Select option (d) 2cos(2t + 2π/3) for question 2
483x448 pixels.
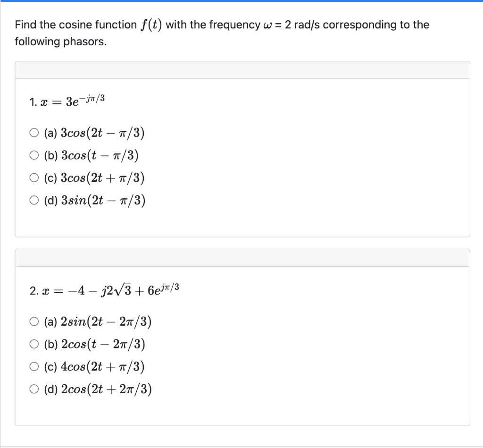pyautogui.click(x=34, y=389)
